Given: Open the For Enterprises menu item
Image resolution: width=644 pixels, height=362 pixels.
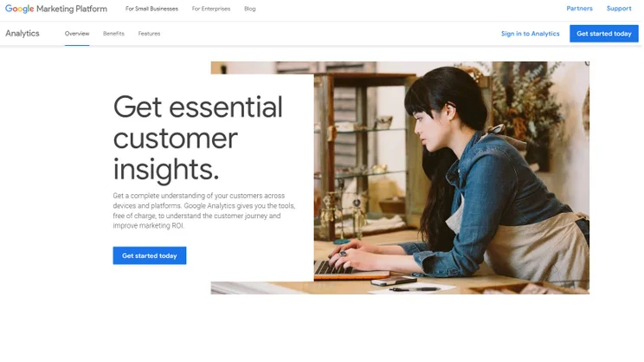Looking at the screenshot, I should (211, 9).
